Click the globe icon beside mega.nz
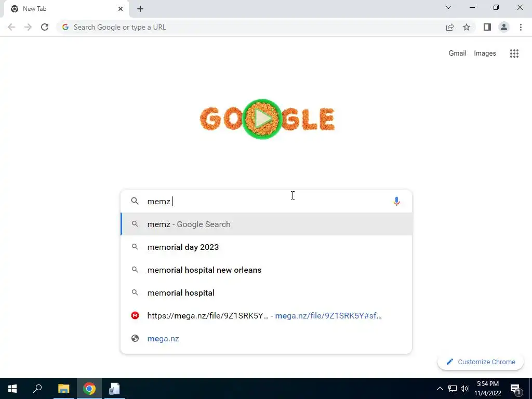The height and width of the screenshot is (399, 532). tap(135, 339)
